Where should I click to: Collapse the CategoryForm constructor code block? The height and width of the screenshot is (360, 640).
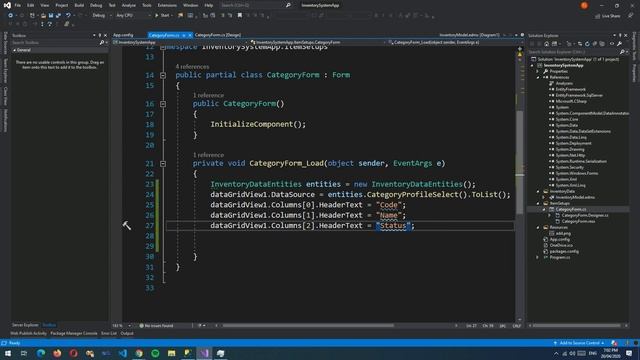(163, 104)
